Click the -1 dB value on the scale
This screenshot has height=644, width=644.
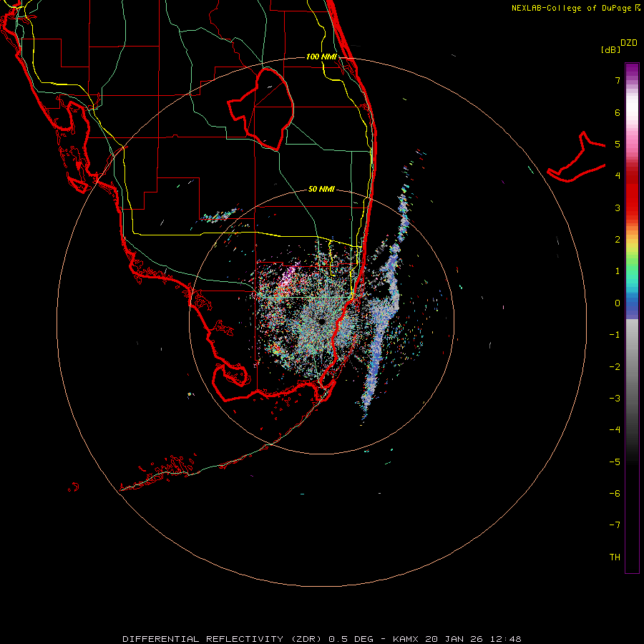(615, 335)
